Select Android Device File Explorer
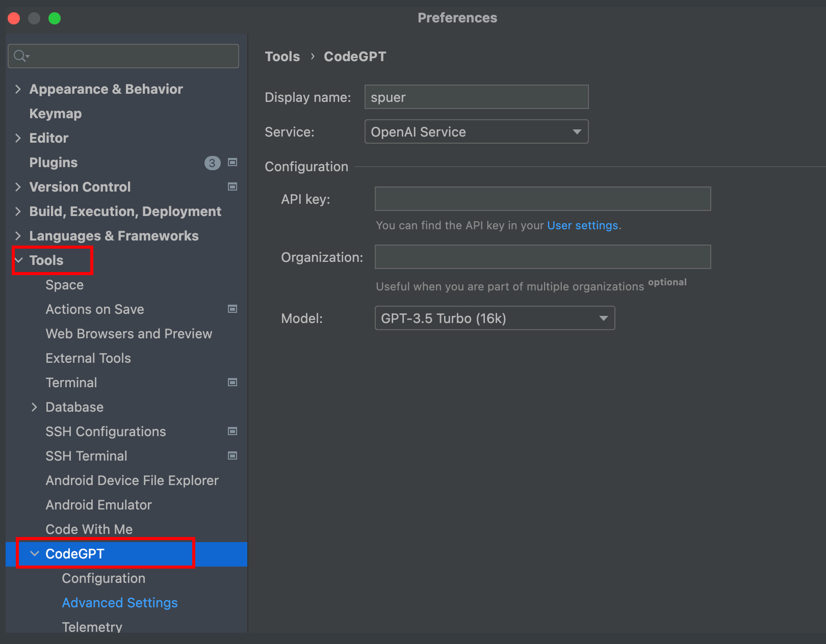The width and height of the screenshot is (826, 644). pos(132,480)
